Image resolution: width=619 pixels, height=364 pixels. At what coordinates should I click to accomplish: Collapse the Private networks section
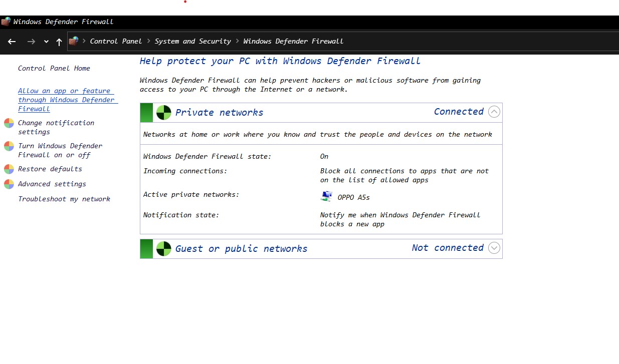coord(494,112)
